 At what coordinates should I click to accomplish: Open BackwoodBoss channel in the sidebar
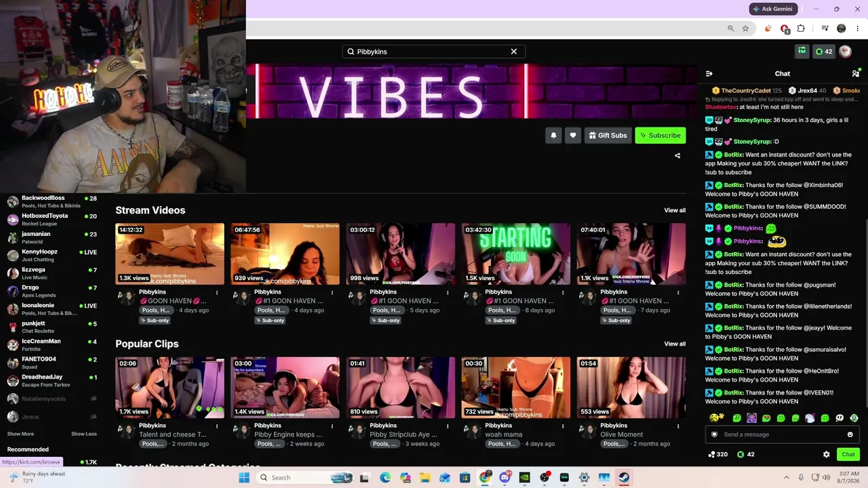pos(52,201)
